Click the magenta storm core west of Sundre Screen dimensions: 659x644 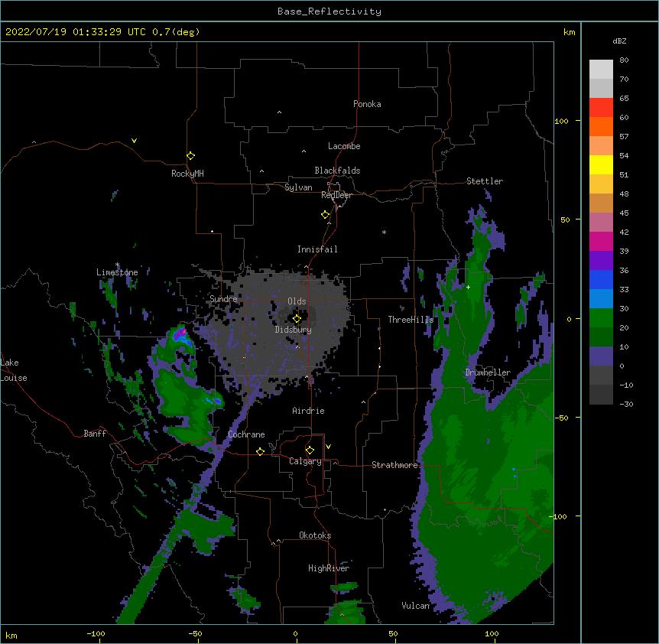181,333
